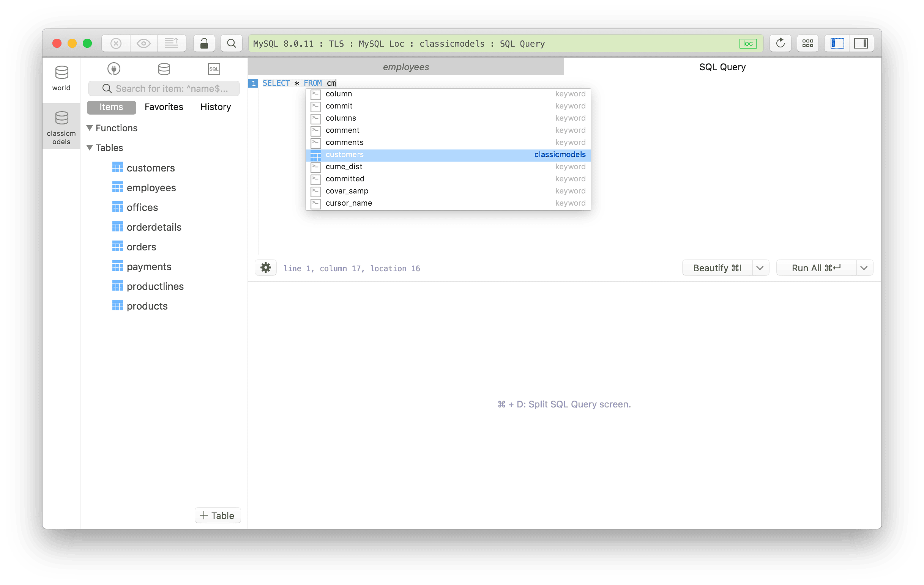Open the SQL file icon in sidebar
The image size is (924, 585).
click(x=214, y=69)
